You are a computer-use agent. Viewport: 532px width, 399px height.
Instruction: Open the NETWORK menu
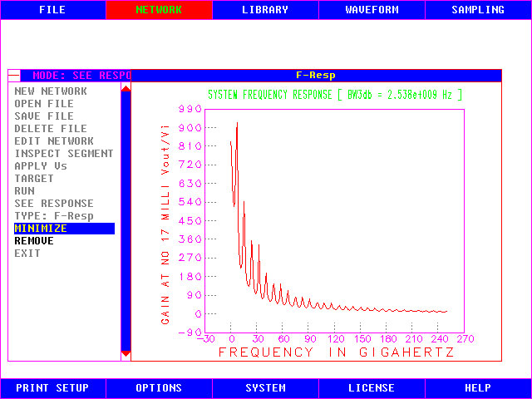pos(159,10)
